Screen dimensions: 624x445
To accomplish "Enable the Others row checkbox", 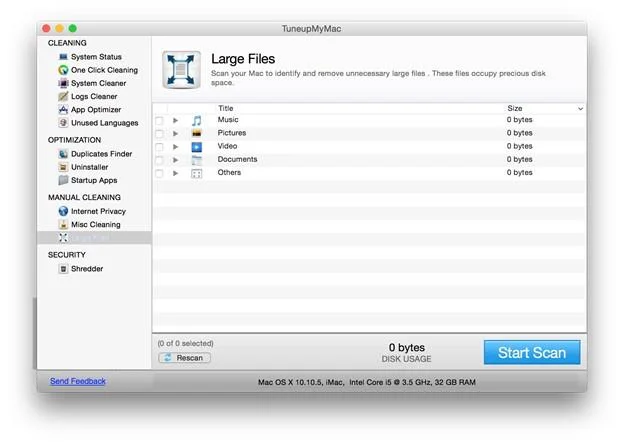I will [x=159, y=173].
